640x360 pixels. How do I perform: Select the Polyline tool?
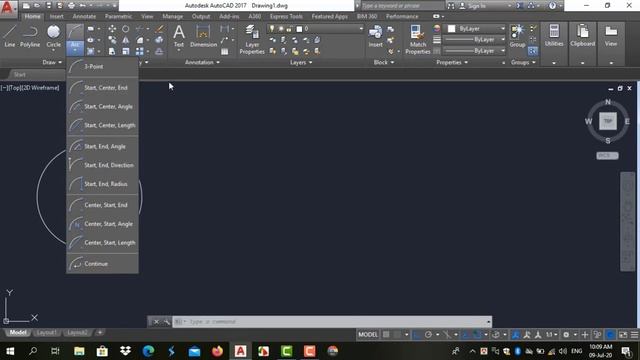tap(30, 36)
